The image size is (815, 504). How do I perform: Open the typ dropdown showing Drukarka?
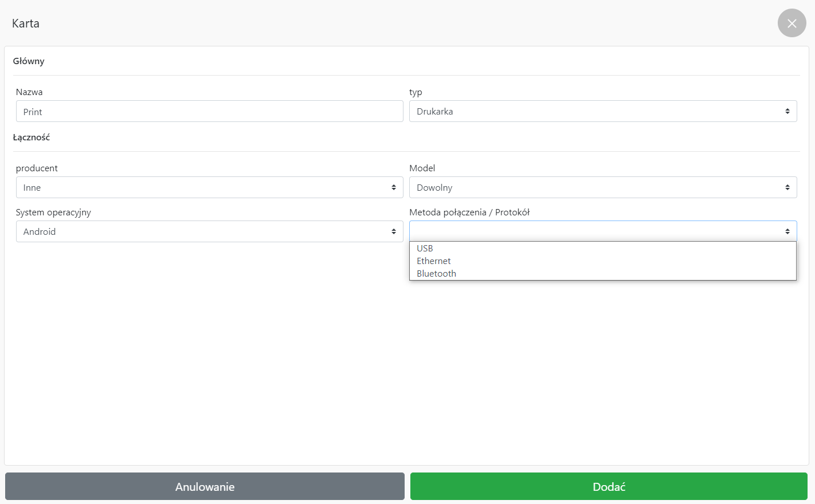[x=596, y=112]
